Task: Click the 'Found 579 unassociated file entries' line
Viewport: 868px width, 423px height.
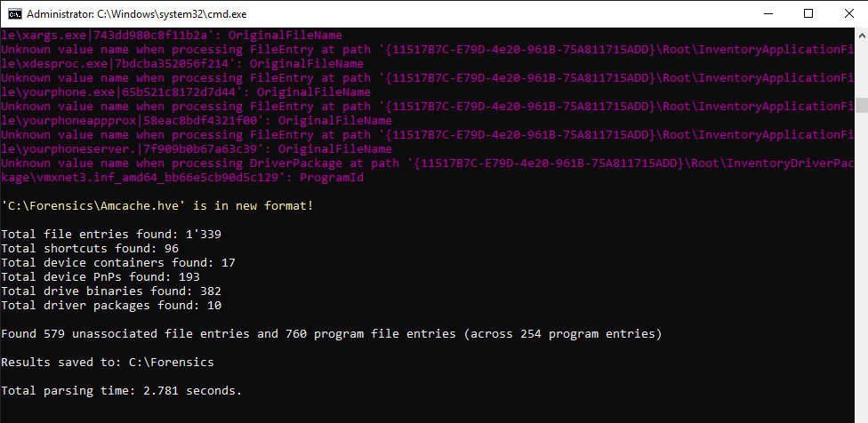Action: click(331, 334)
